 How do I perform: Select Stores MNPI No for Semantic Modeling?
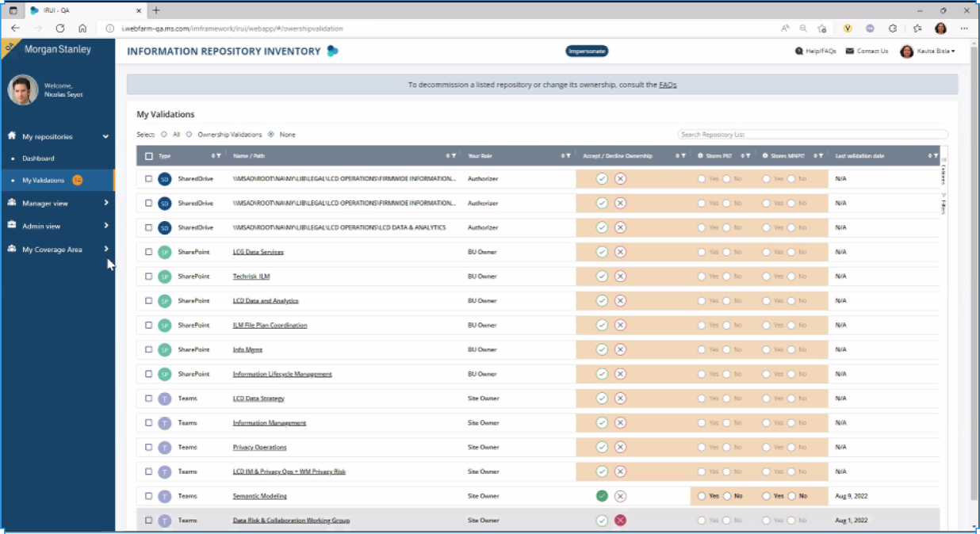791,496
